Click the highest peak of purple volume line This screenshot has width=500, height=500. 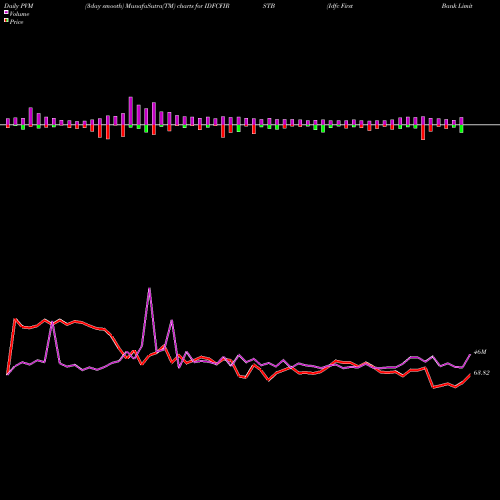149,288
